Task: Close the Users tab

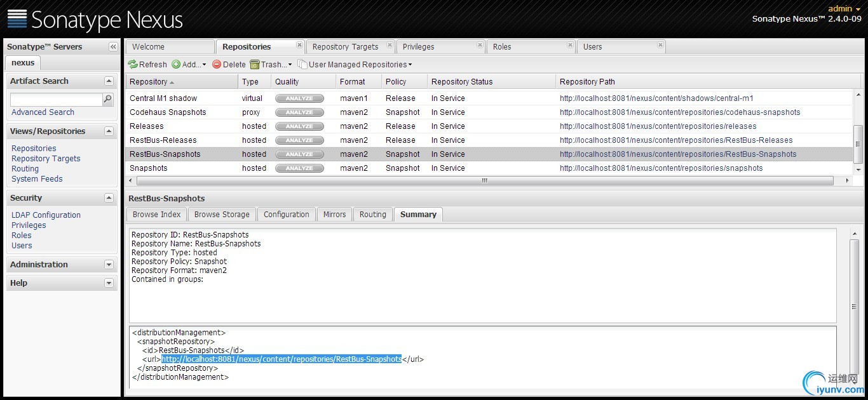Action: coord(660,45)
